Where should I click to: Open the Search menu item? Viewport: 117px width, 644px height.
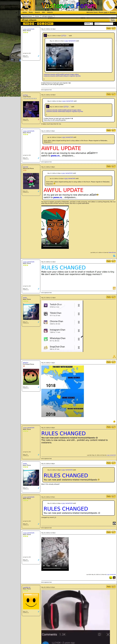pyautogui.click(x=37, y=12)
